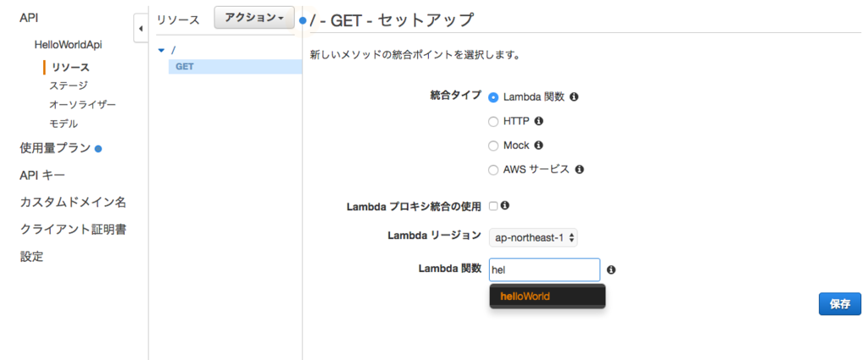Collapse the sidebar with the left arrow handle
The image size is (868, 360).
(x=141, y=29)
